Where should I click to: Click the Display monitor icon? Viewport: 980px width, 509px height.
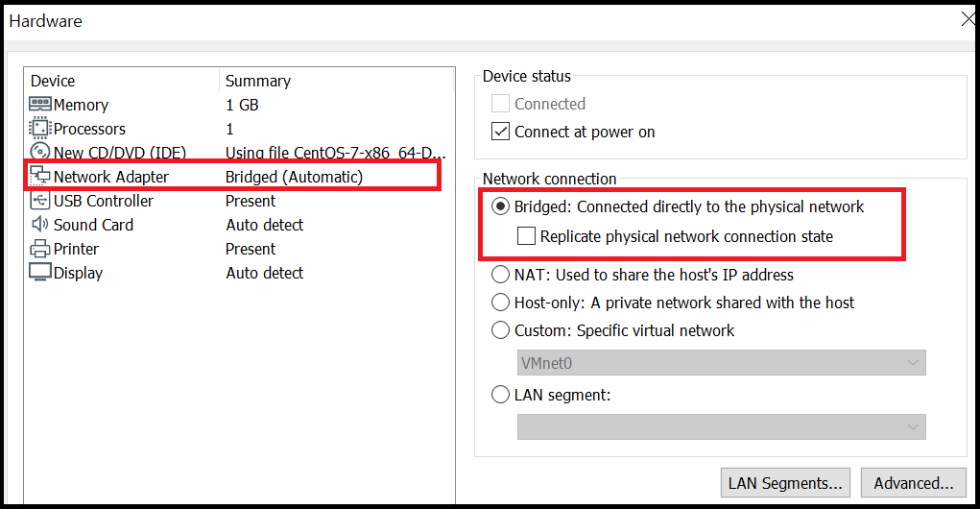(40, 273)
